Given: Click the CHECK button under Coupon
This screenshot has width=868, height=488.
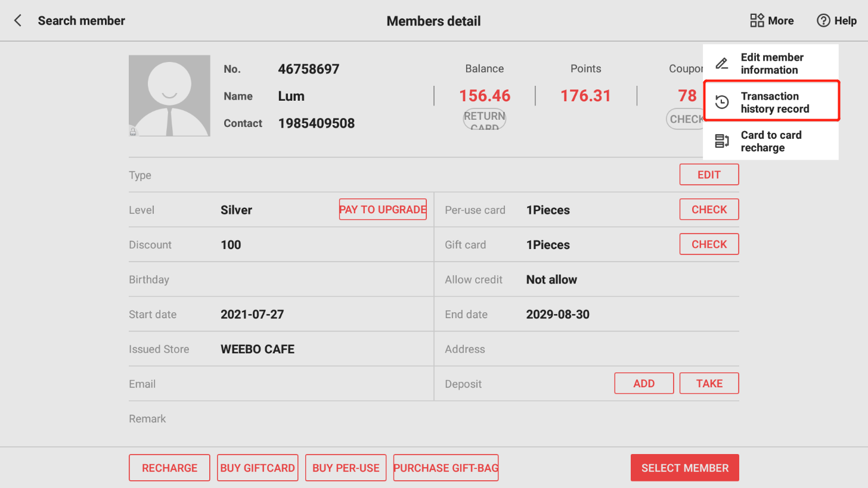Looking at the screenshot, I should [x=684, y=119].
